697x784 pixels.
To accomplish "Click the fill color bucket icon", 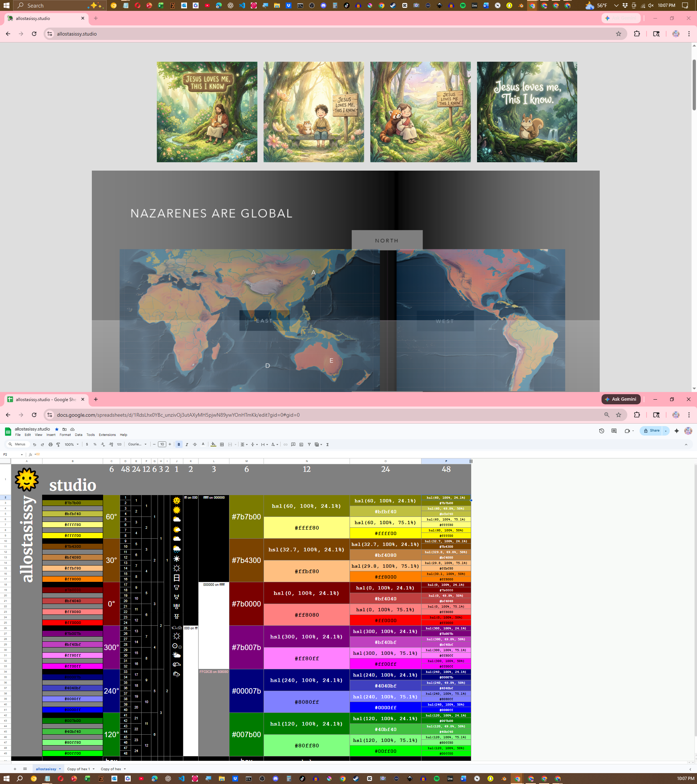I will [x=213, y=445].
